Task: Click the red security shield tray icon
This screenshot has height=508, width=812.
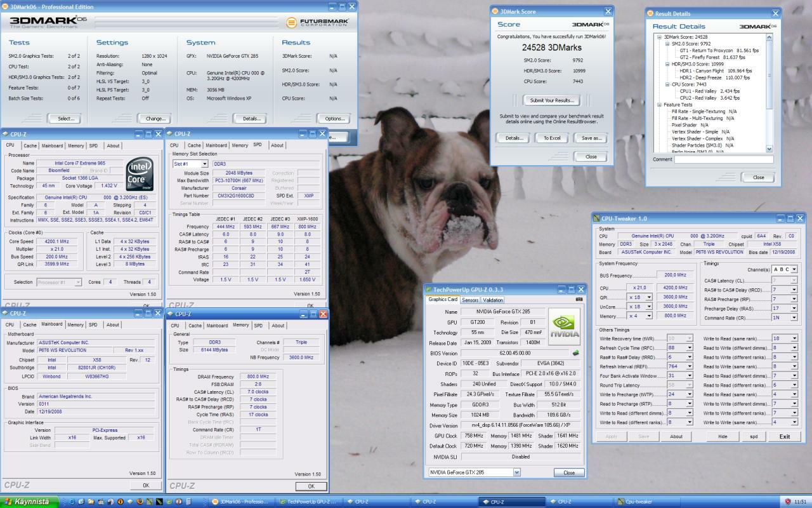Action: pos(787,502)
